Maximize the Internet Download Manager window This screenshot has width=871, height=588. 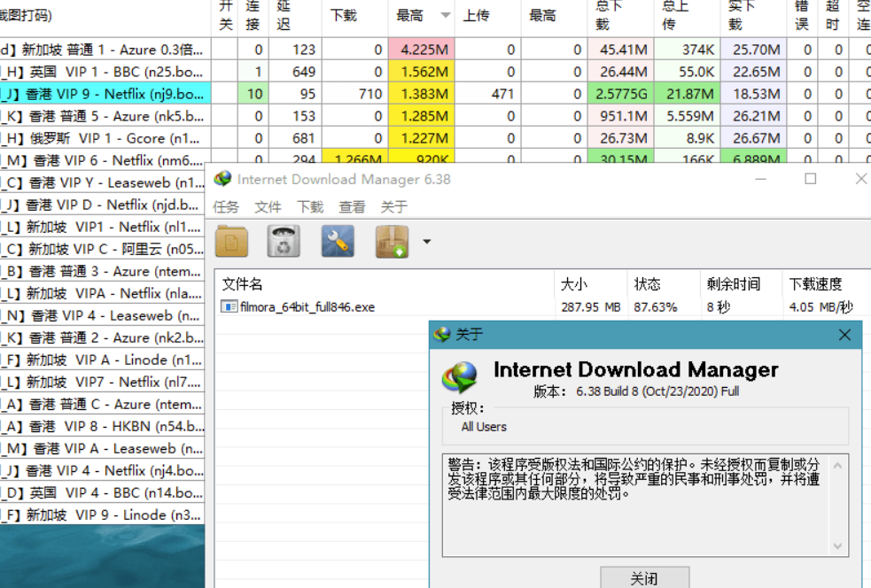(x=811, y=179)
